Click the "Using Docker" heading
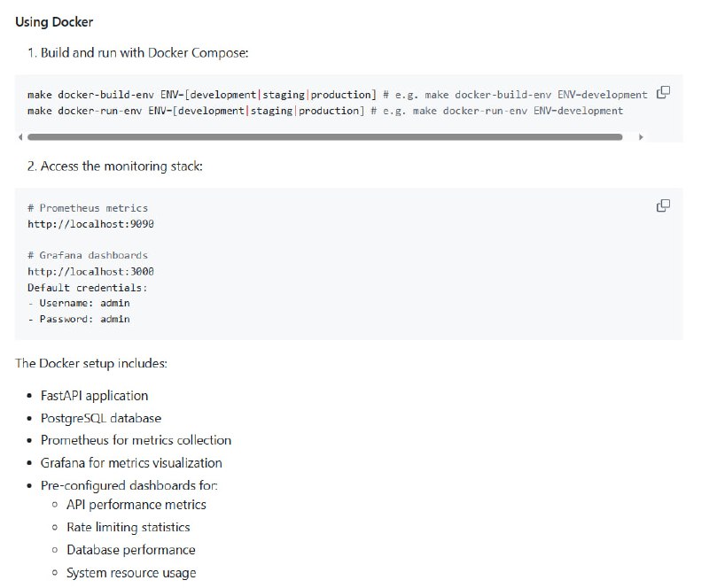This screenshot has height=588, width=709. coord(54,21)
